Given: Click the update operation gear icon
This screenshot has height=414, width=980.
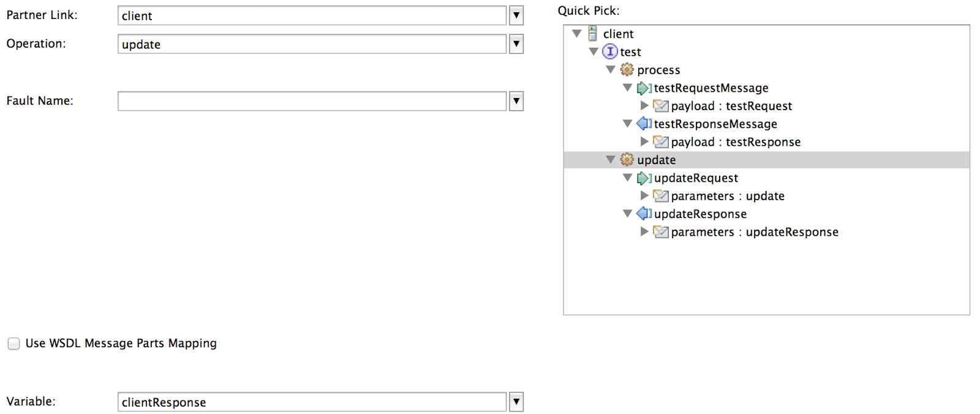Looking at the screenshot, I should pyautogui.click(x=627, y=159).
